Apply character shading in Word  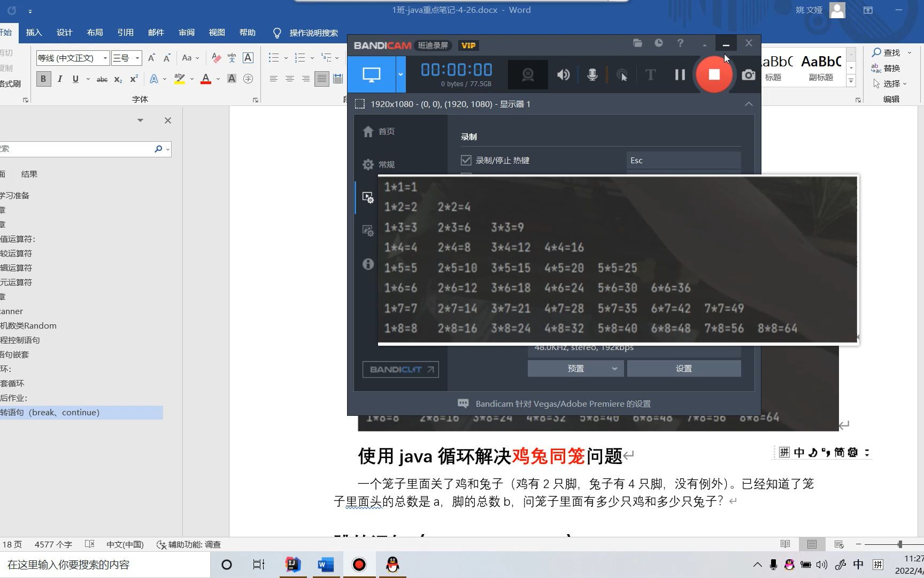coord(232,79)
